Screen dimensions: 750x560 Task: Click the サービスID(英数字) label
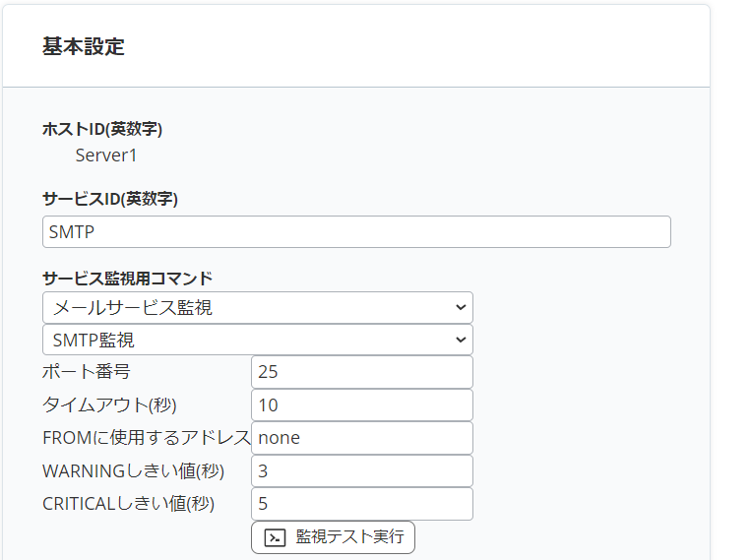click(x=110, y=199)
